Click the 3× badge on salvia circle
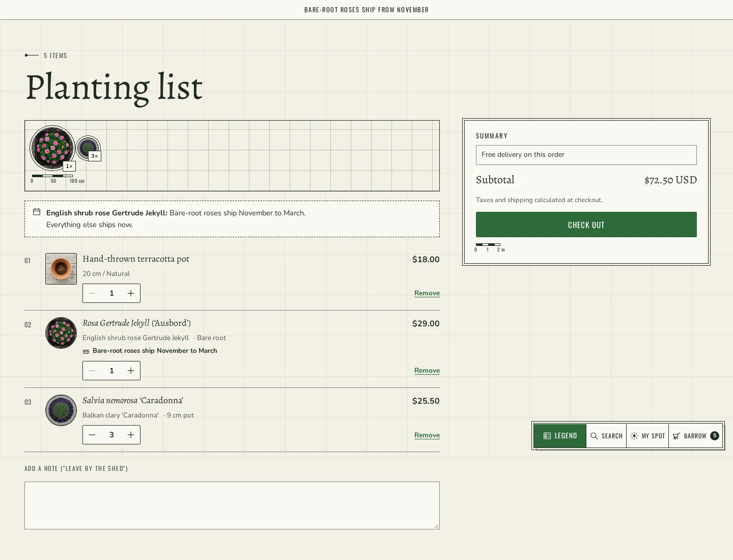The width and height of the screenshot is (733, 560). tap(95, 156)
